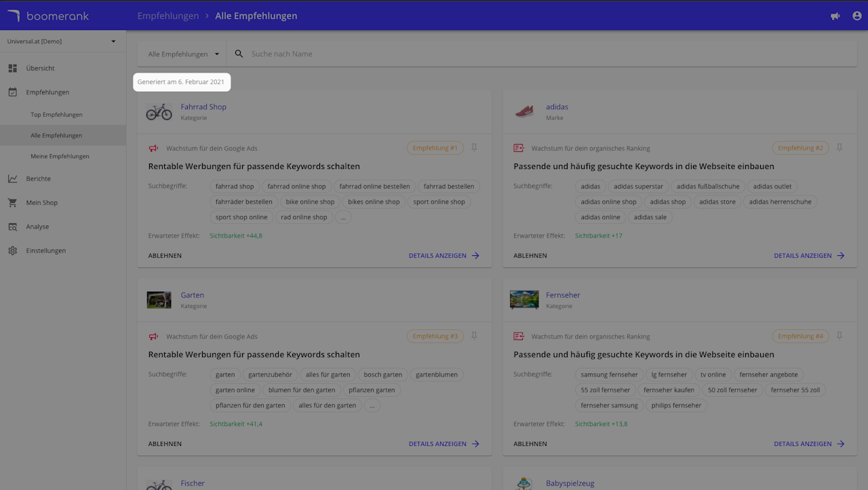Click the Suche nach Name field
The width and height of the screenshot is (868, 490).
pyautogui.click(x=551, y=54)
